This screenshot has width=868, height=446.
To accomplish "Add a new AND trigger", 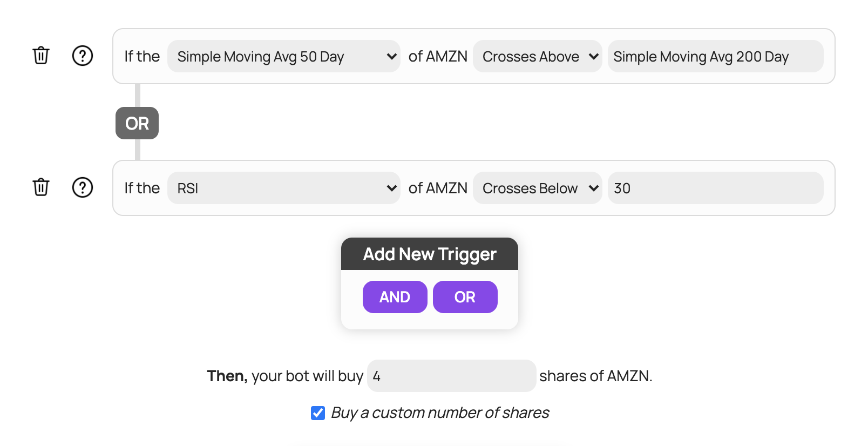I will pyautogui.click(x=395, y=297).
